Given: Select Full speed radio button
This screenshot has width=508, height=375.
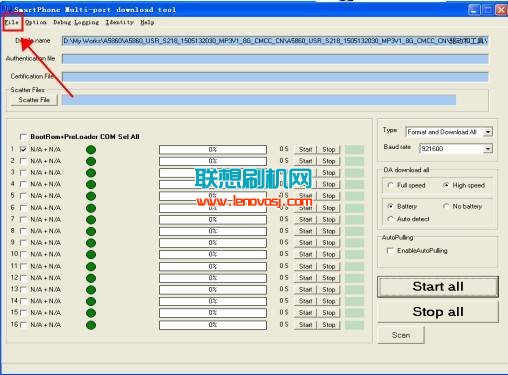Looking at the screenshot, I should point(390,185).
